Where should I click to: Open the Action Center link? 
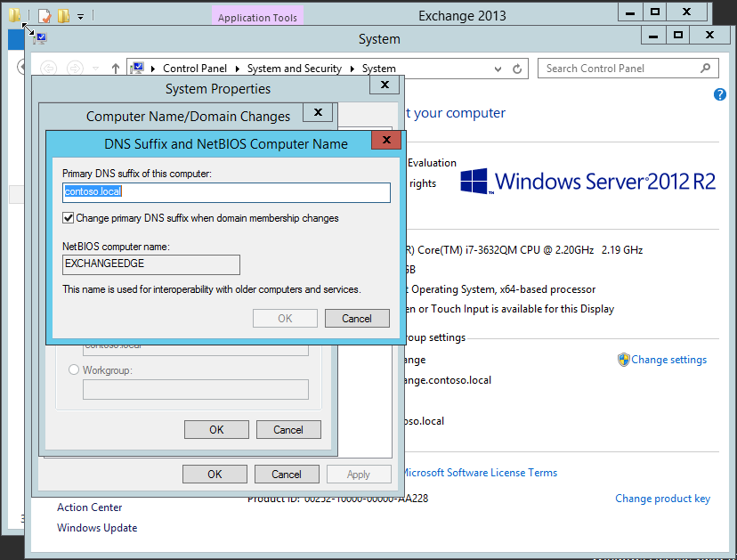pyautogui.click(x=89, y=507)
